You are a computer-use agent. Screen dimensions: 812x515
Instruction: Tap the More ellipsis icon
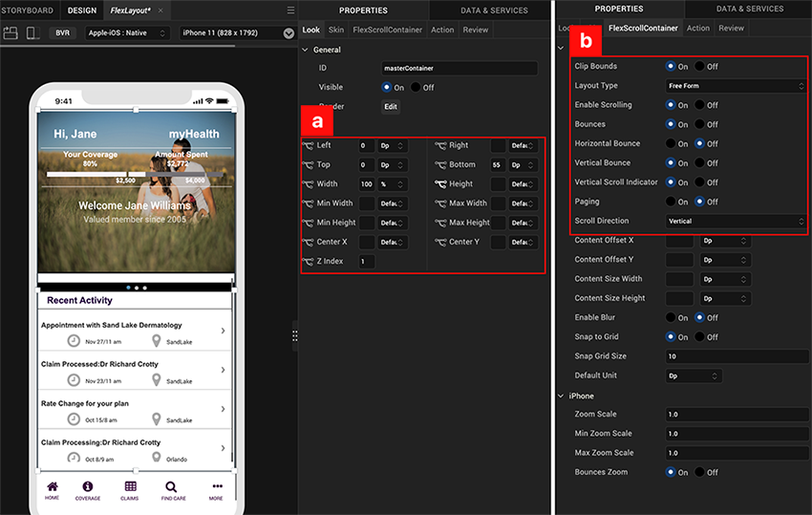pos(216,486)
